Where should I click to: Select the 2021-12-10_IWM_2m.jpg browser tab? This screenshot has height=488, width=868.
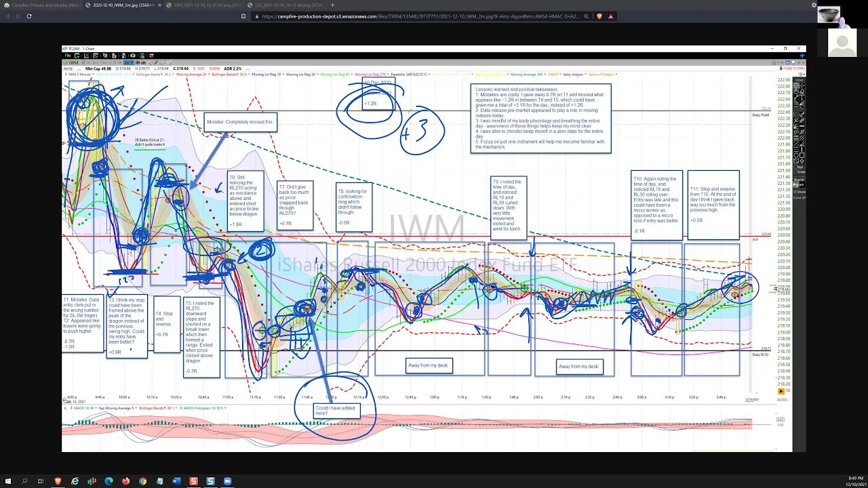[x=122, y=5]
